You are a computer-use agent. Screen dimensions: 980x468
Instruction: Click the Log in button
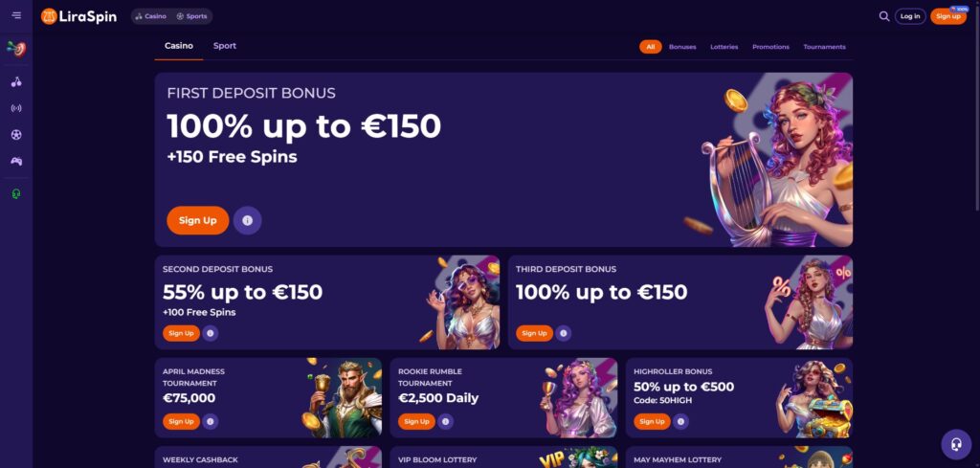[x=910, y=16]
